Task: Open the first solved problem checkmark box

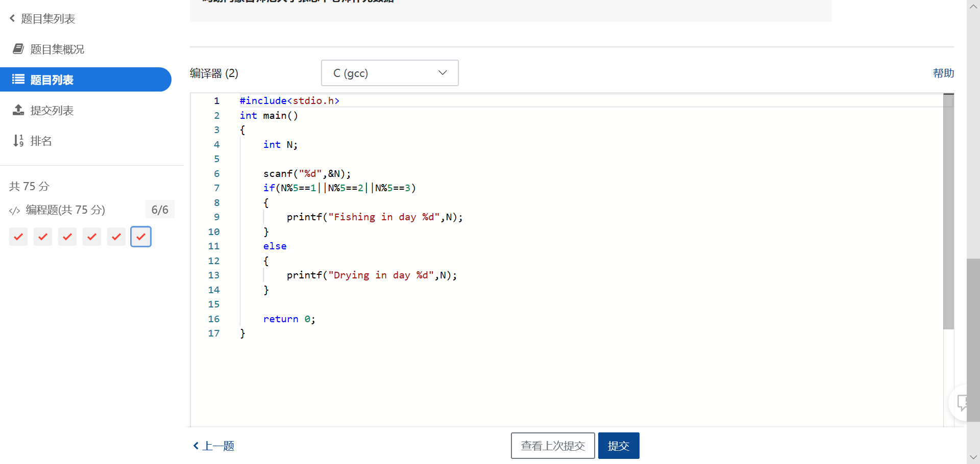Action: click(18, 237)
